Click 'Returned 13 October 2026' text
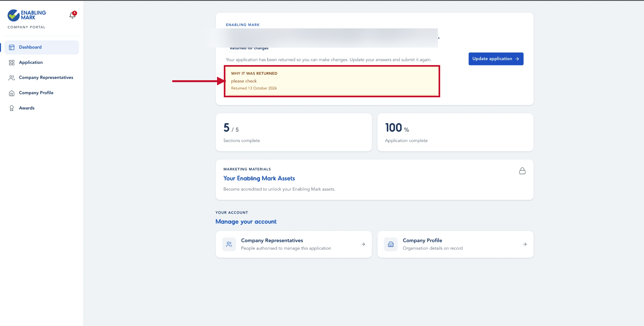Image resolution: width=644 pixels, height=326 pixels. [x=254, y=88]
